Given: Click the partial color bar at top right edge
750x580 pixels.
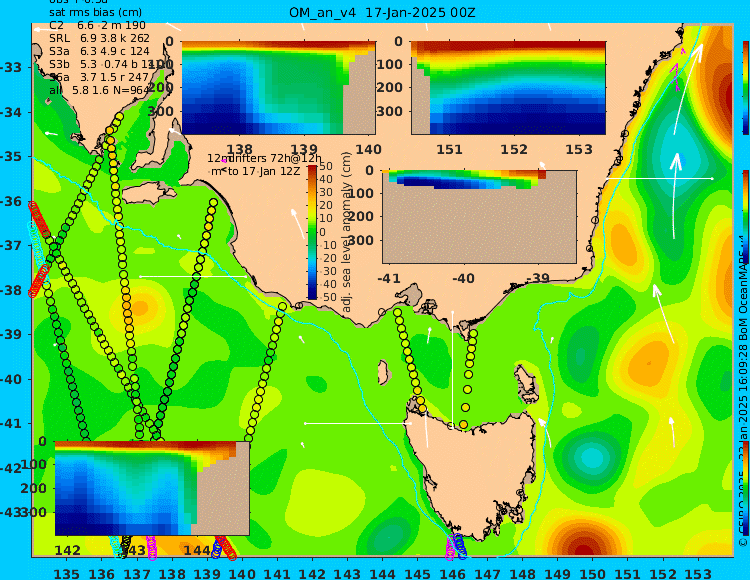Looking at the screenshot, I should [745, 87].
